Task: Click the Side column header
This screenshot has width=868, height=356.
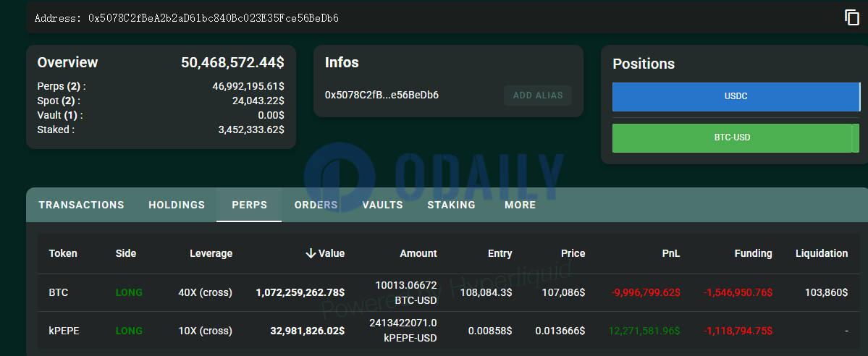Action: (126, 253)
